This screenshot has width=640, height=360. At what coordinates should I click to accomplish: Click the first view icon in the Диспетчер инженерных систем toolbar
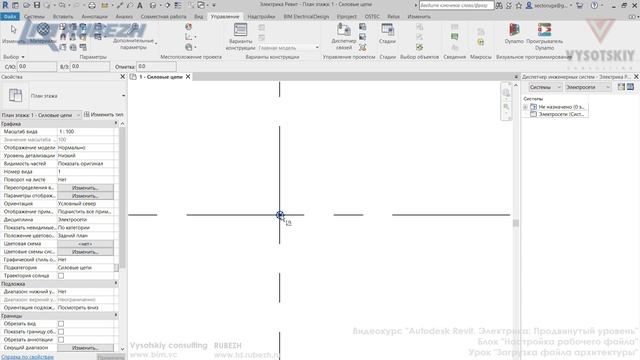click(x=621, y=87)
